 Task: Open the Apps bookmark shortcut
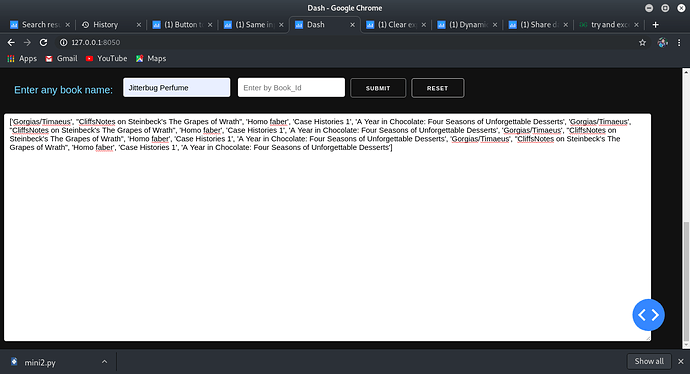click(22, 59)
